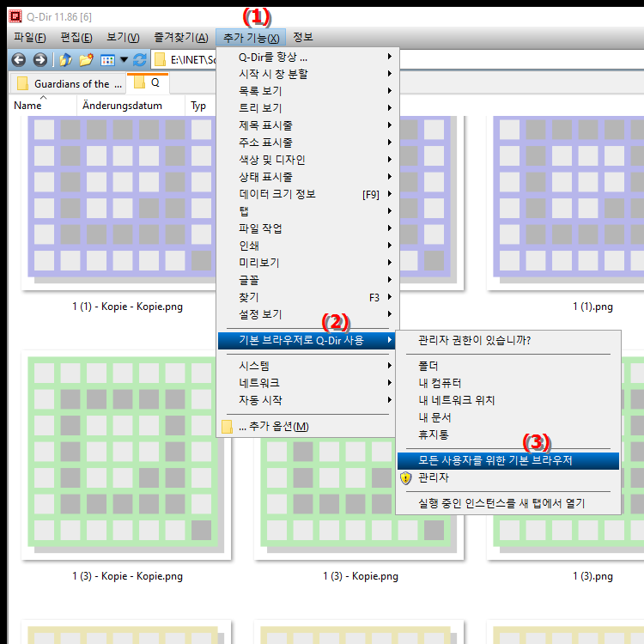Refresh view with the blue arrows icon
The image size is (644, 644).
tap(140, 60)
